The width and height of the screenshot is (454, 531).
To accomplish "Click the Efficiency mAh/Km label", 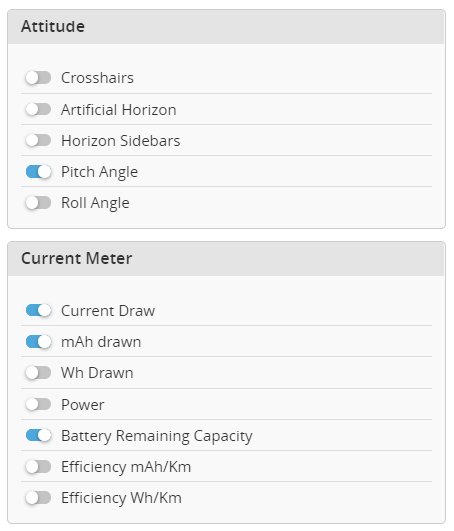I will pyautogui.click(x=126, y=467).
